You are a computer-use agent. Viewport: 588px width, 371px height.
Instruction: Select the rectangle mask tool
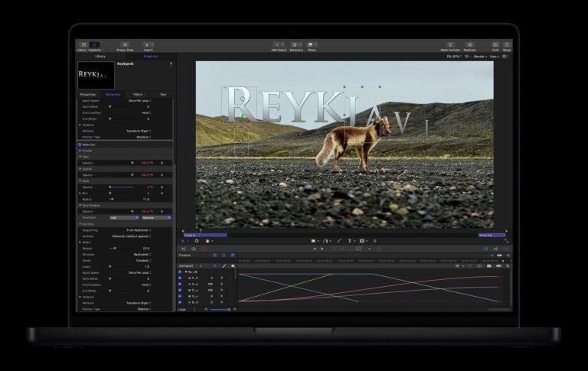coord(362,241)
